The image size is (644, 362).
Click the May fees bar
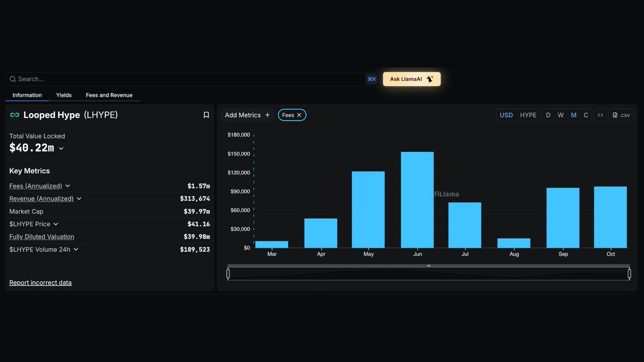click(x=368, y=210)
